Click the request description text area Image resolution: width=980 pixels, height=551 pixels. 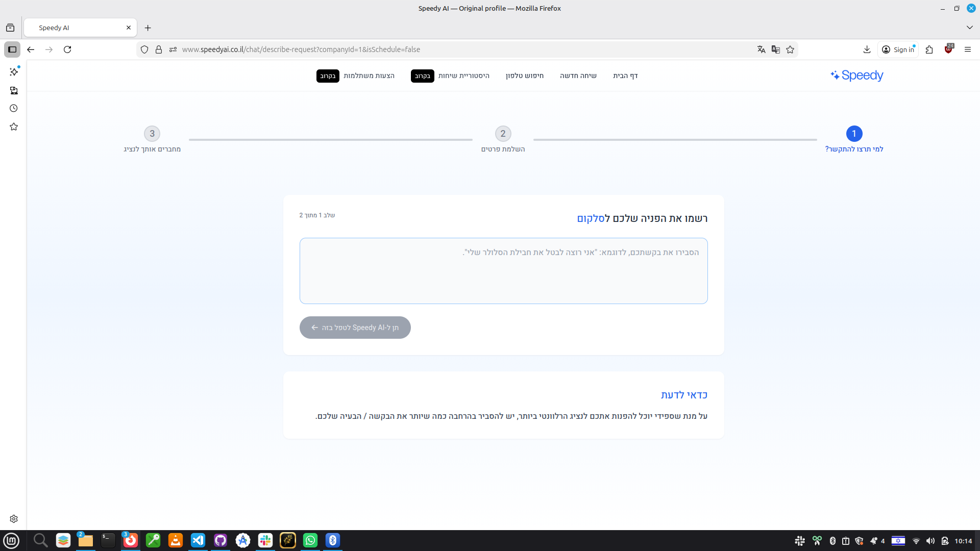coord(503,271)
